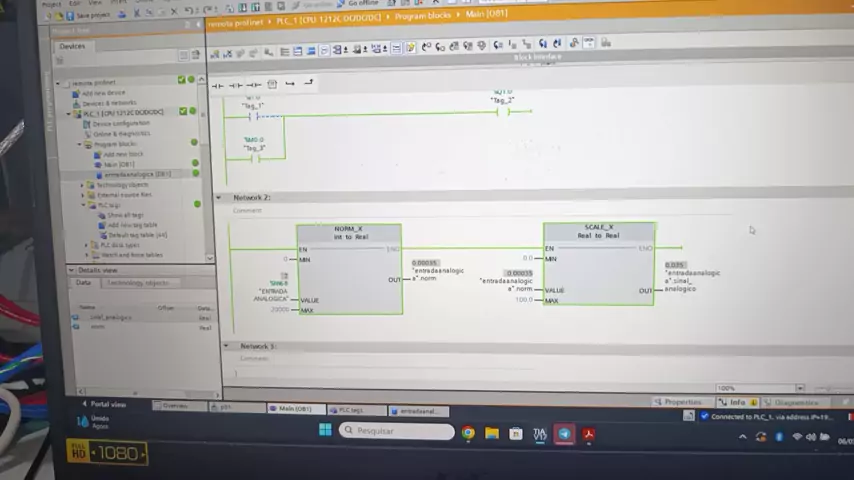Click the Go offline toolbar button
This screenshot has height=480, width=854.
pos(359,4)
